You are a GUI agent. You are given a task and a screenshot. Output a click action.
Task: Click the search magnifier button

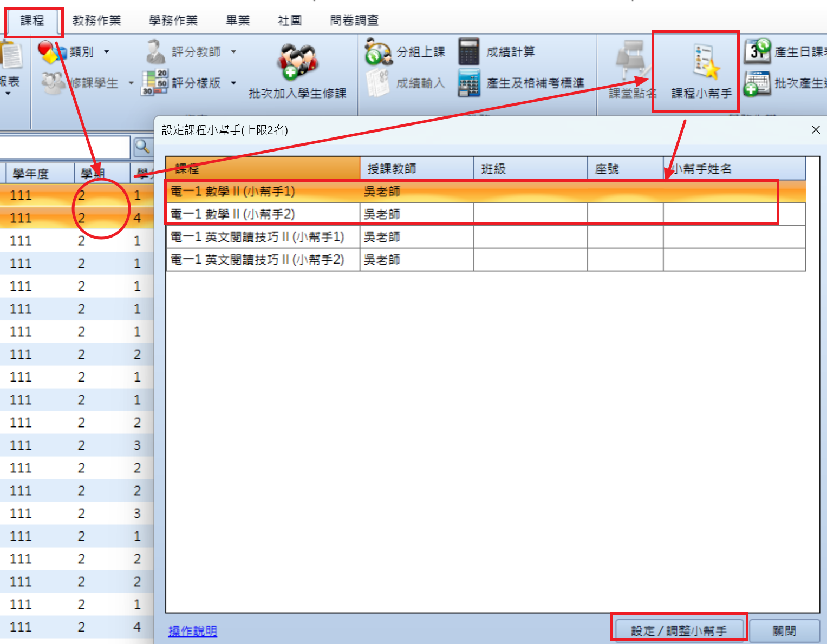(142, 147)
